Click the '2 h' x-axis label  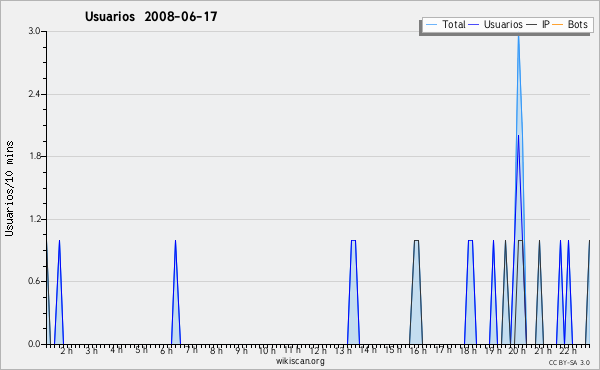coord(67,351)
